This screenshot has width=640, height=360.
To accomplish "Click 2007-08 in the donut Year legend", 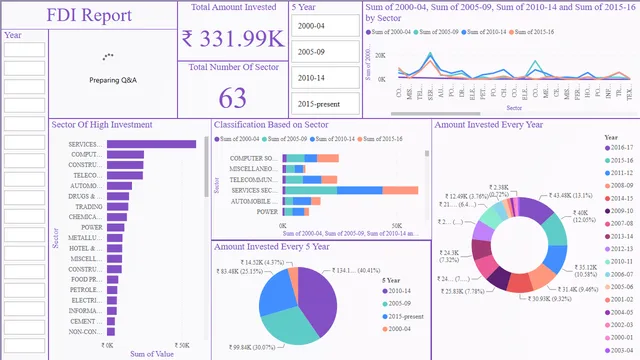I will (x=619, y=224).
